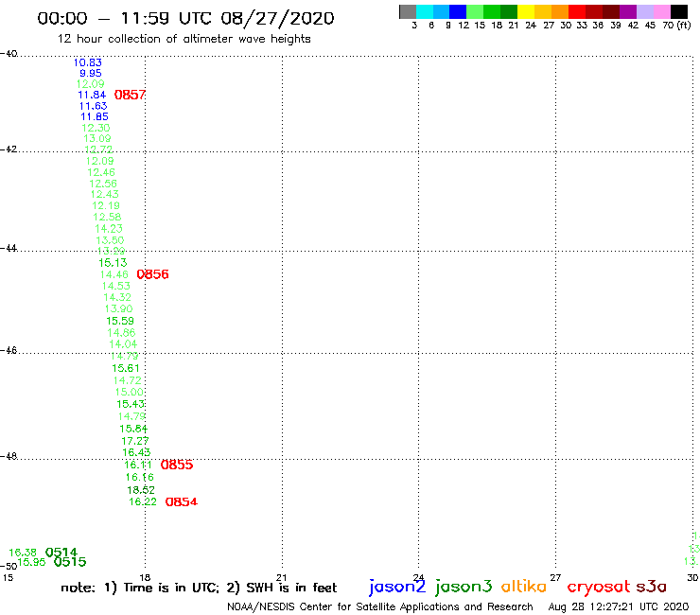Click the cryosat satellite legend label
Screen dimensions: 700x615
(x=599, y=587)
